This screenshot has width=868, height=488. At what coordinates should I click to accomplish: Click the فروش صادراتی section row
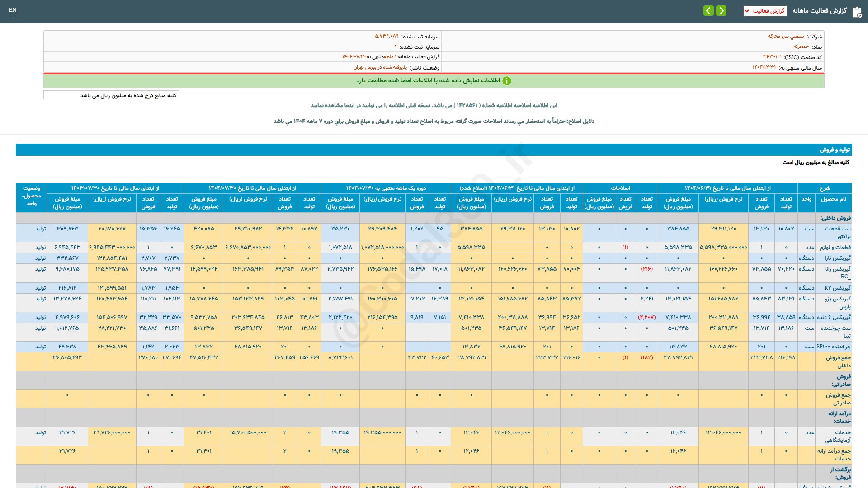840,380
